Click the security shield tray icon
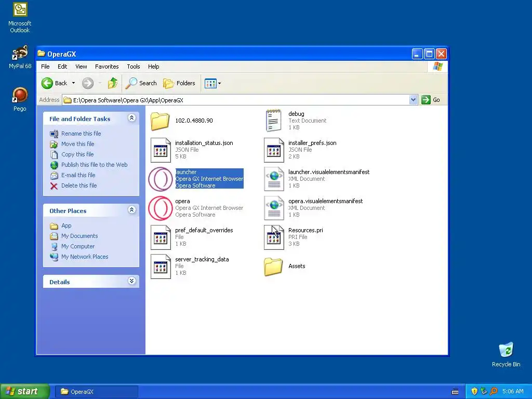The width and height of the screenshot is (532, 399). coord(474,391)
